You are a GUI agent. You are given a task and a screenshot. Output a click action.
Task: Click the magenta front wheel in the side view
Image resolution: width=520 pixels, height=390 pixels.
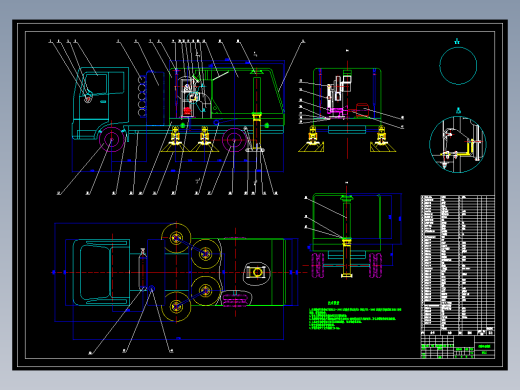click(112, 139)
